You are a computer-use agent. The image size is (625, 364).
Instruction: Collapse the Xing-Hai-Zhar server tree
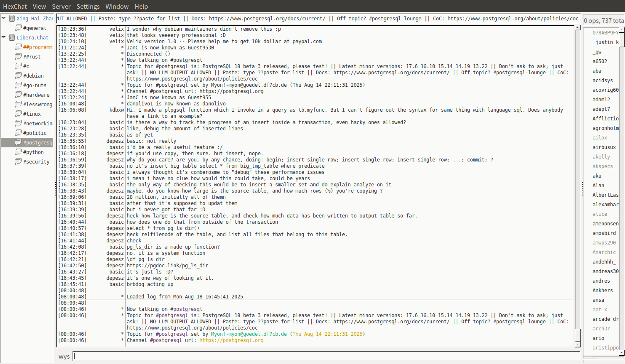[4, 18]
